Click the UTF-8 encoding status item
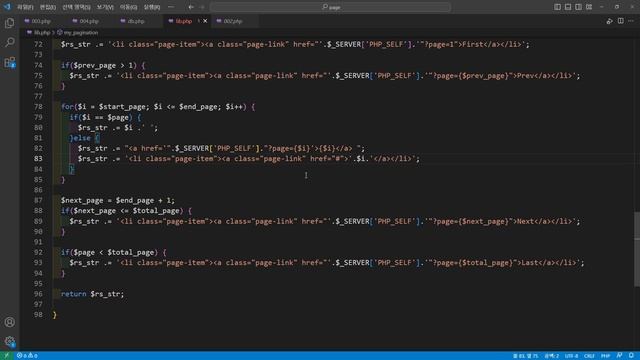This screenshot has width=640, height=360. [571, 356]
